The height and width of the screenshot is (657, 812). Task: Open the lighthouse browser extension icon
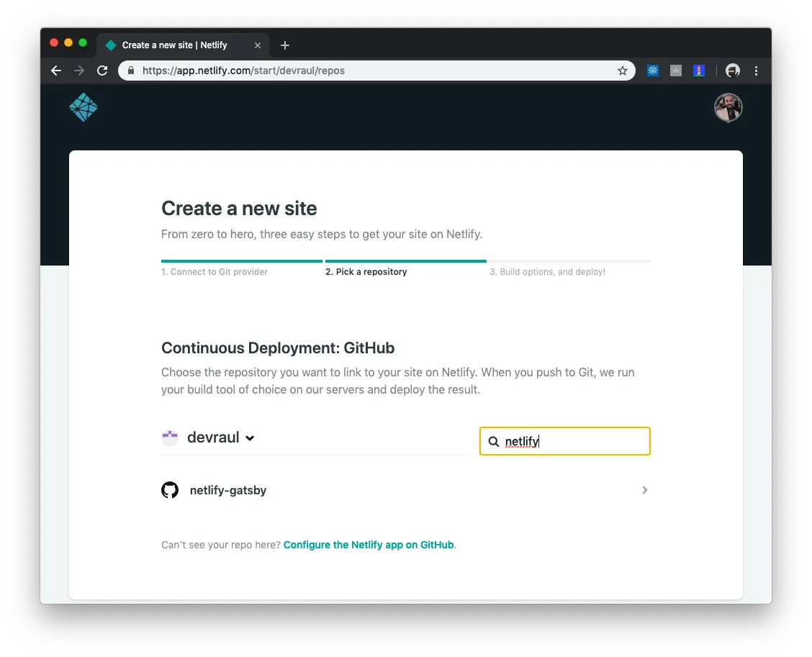click(699, 71)
